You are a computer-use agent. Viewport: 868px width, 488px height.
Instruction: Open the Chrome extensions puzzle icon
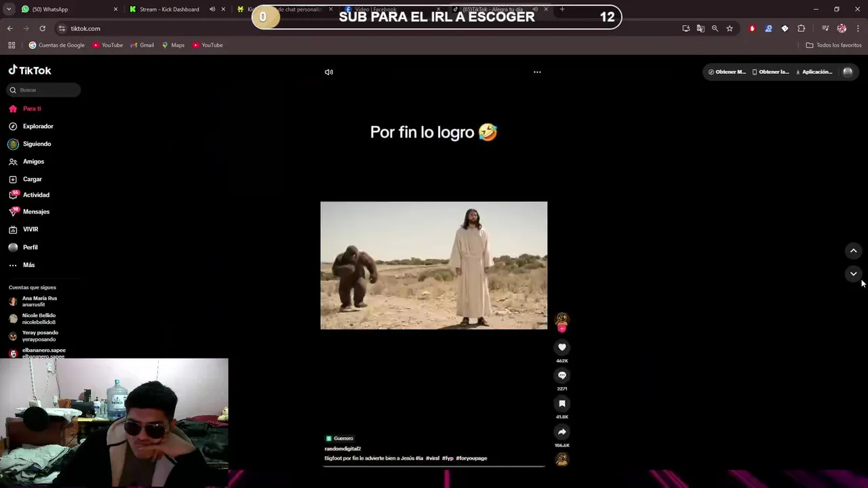coord(802,28)
